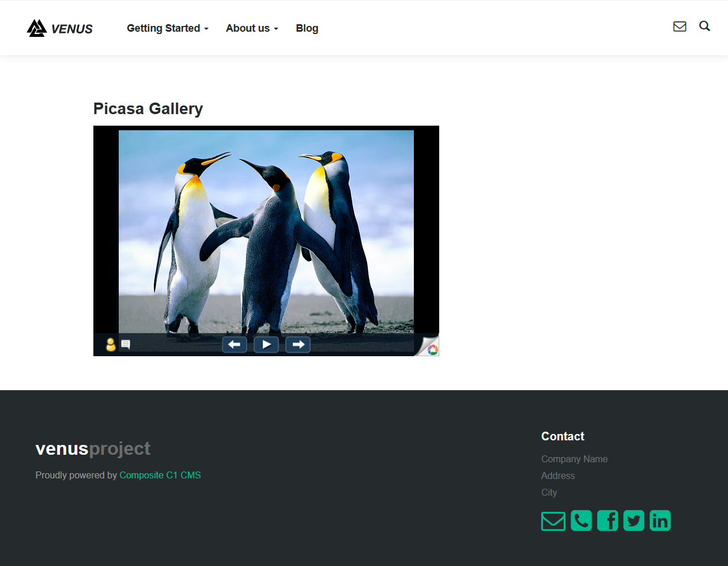Click the yellow user icon in slideshow bar

point(111,345)
